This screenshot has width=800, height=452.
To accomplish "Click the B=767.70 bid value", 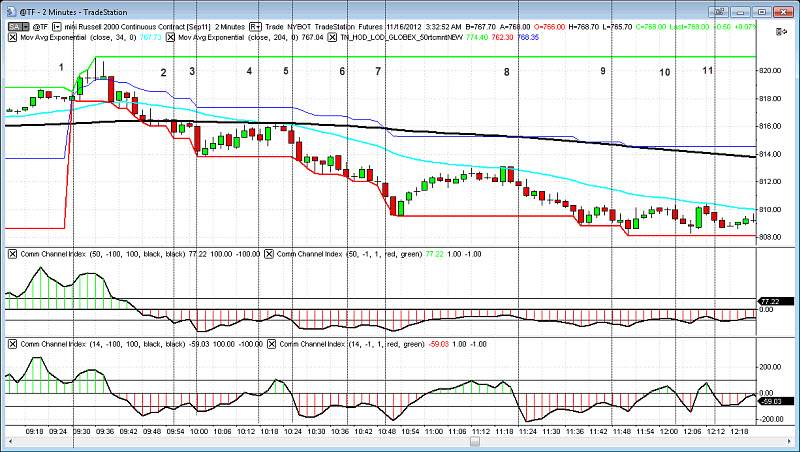I will [x=480, y=27].
